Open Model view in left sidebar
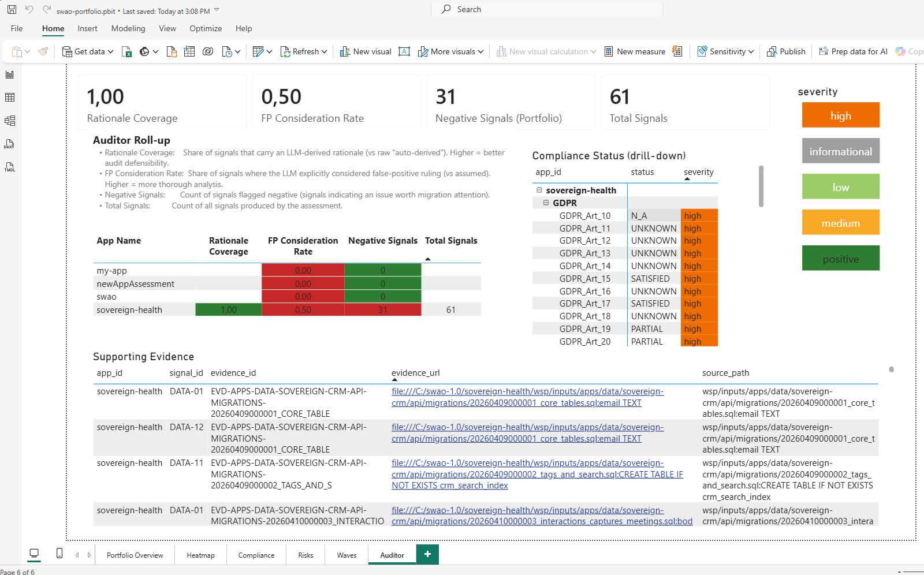 [x=10, y=121]
